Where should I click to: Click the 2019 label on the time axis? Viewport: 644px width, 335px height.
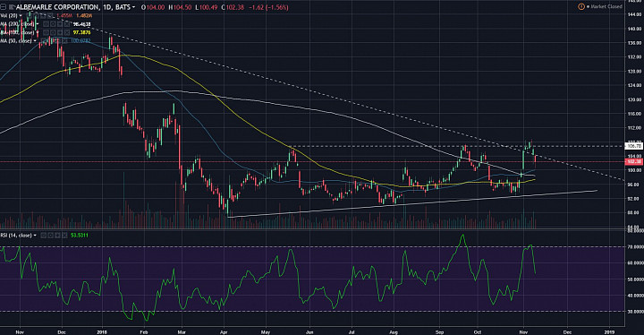click(610, 331)
